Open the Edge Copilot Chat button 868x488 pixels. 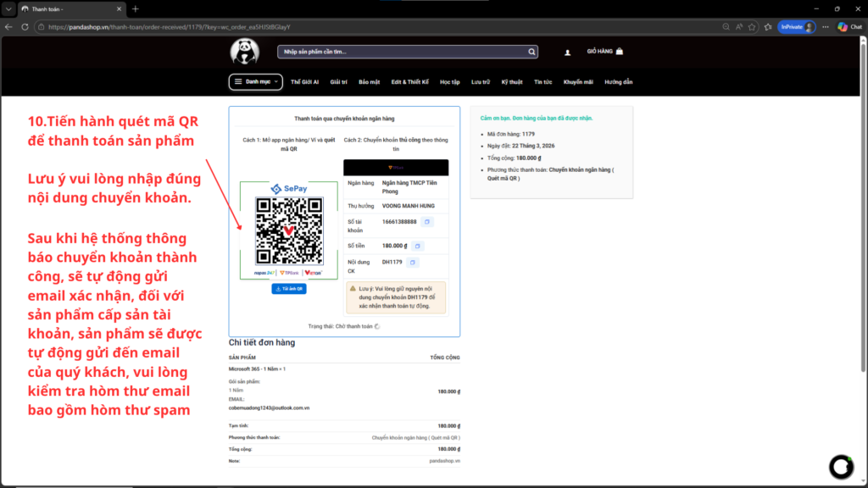click(849, 27)
